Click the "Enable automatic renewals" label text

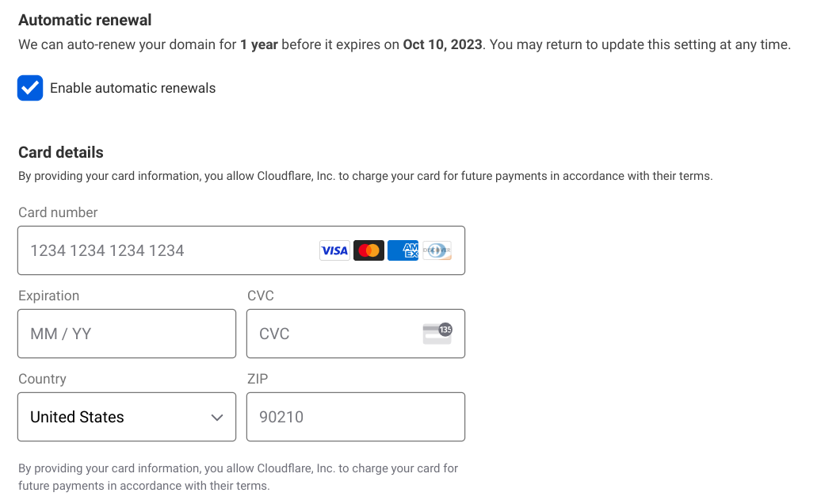click(x=132, y=88)
